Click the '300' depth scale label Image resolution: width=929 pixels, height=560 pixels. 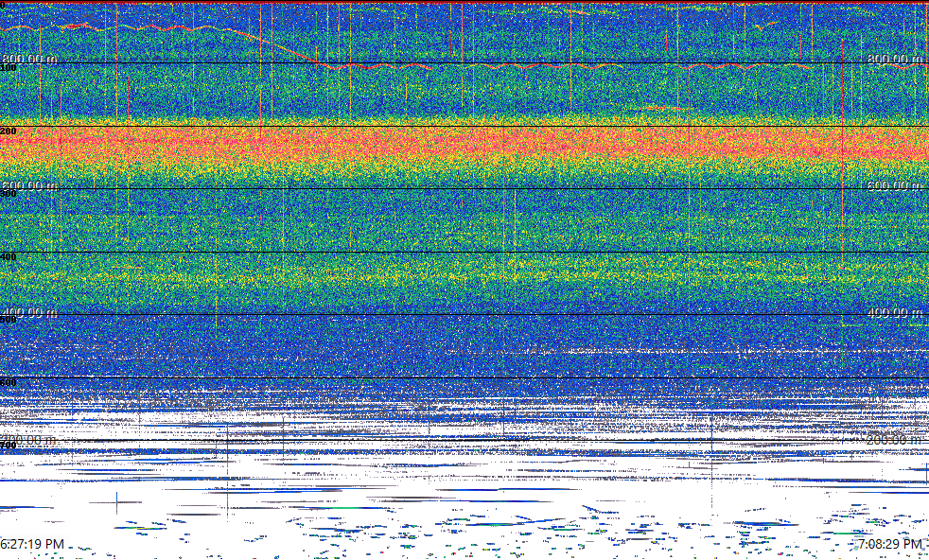tap(9, 194)
